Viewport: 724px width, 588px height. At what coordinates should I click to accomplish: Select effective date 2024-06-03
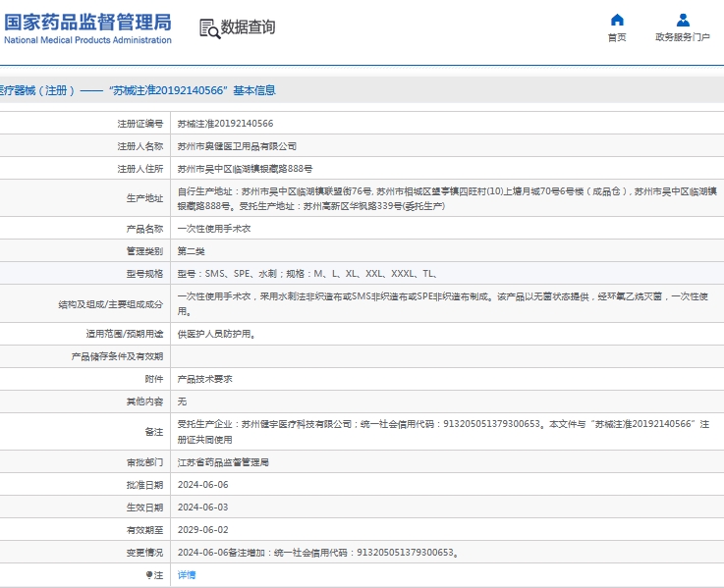point(202,508)
